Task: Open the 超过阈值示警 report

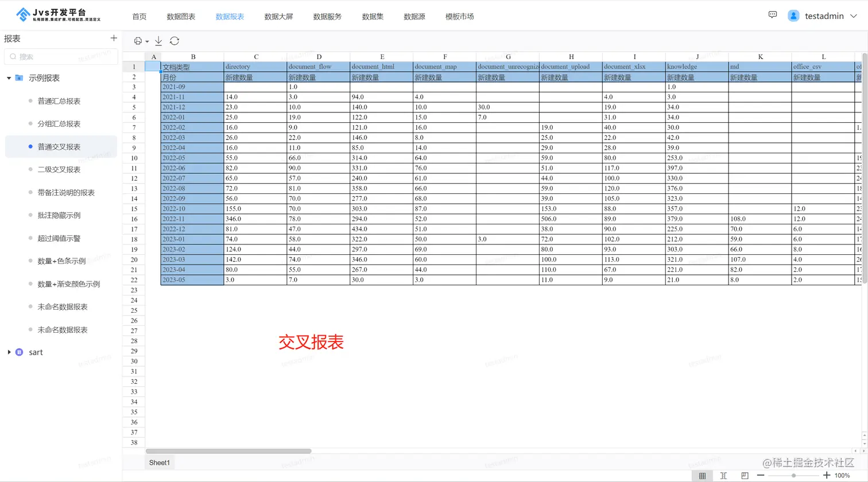Action: 59,238
